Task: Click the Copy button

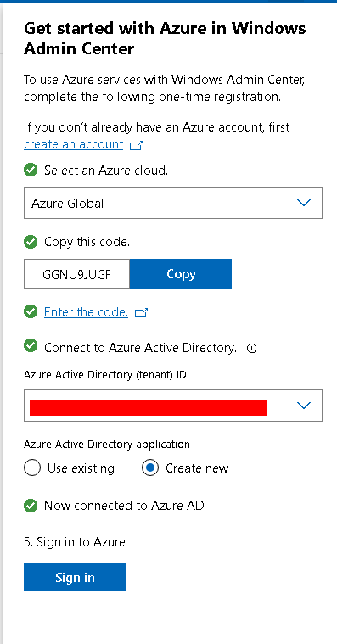Action: coord(181,274)
